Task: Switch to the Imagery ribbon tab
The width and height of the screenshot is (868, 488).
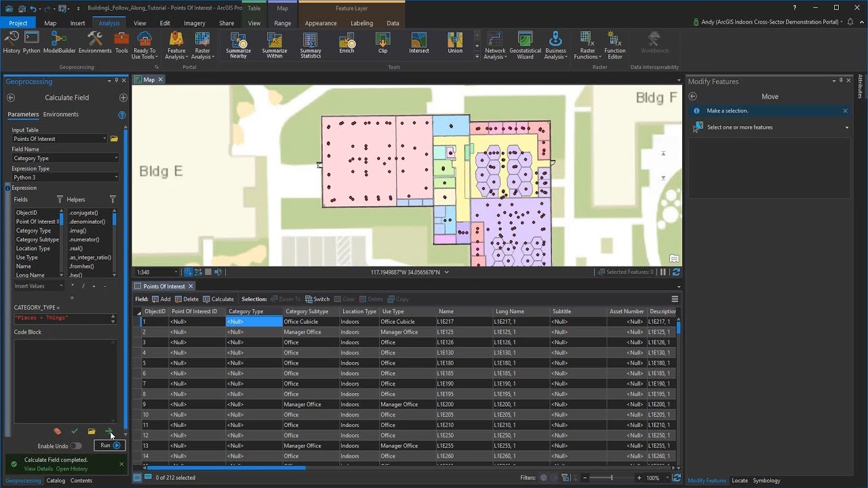Action: tap(195, 23)
